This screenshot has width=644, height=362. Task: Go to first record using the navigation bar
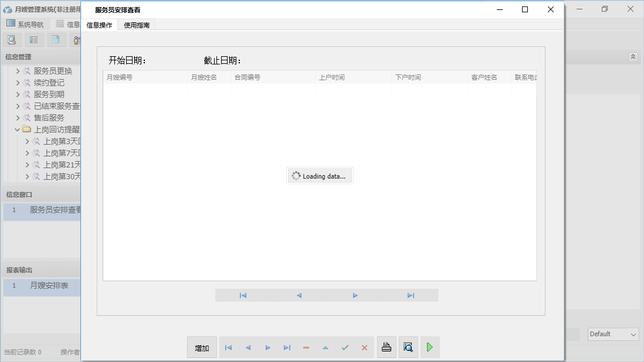coord(243,295)
